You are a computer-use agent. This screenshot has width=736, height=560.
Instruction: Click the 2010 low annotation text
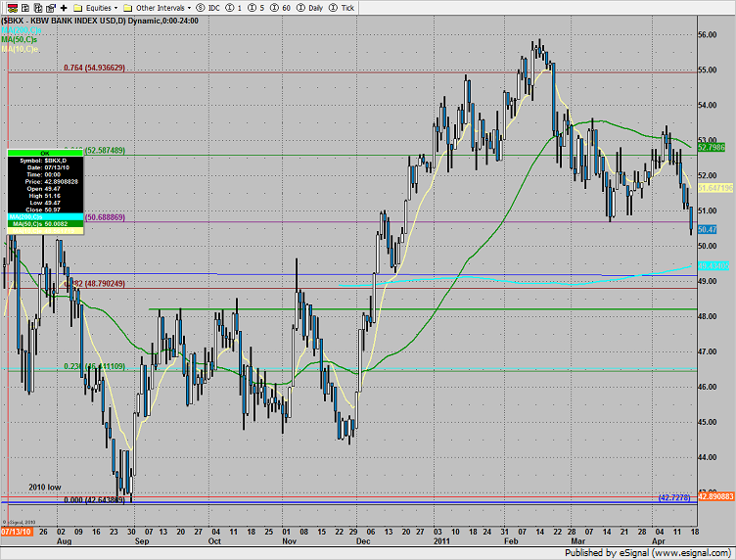[x=45, y=488]
